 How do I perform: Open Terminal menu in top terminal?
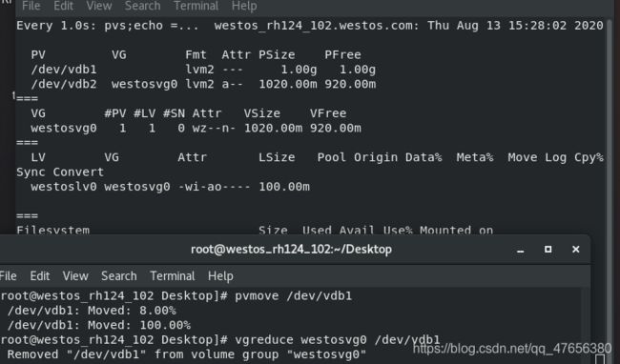click(196, 6)
